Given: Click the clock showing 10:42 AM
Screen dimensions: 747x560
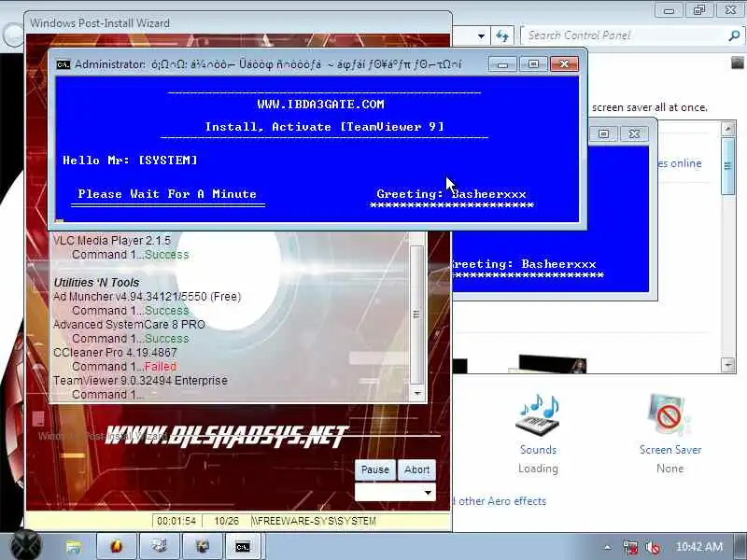Looking at the screenshot, I should (698, 547).
